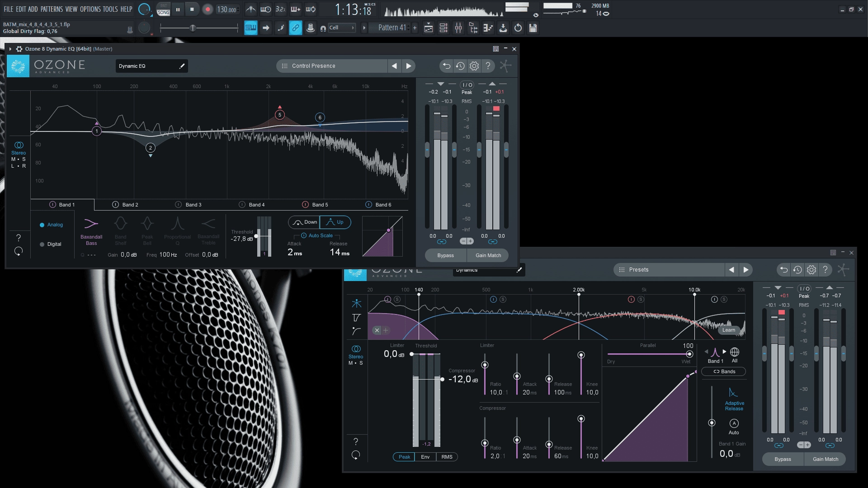This screenshot has width=868, height=488.
Task: Open the TOOLS menu
Action: [x=110, y=9]
